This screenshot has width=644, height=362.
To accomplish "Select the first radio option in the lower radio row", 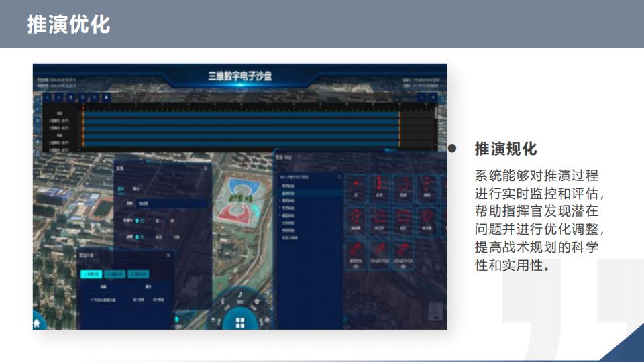I will click(x=137, y=237).
